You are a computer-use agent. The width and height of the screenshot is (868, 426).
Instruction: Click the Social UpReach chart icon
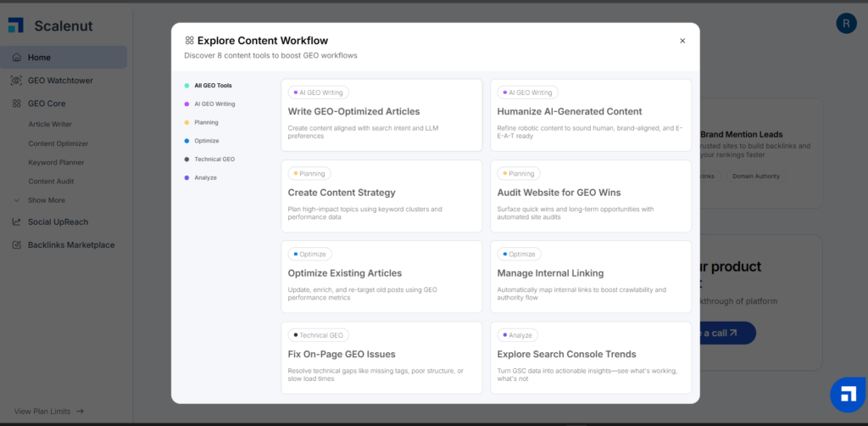tap(17, 221)
